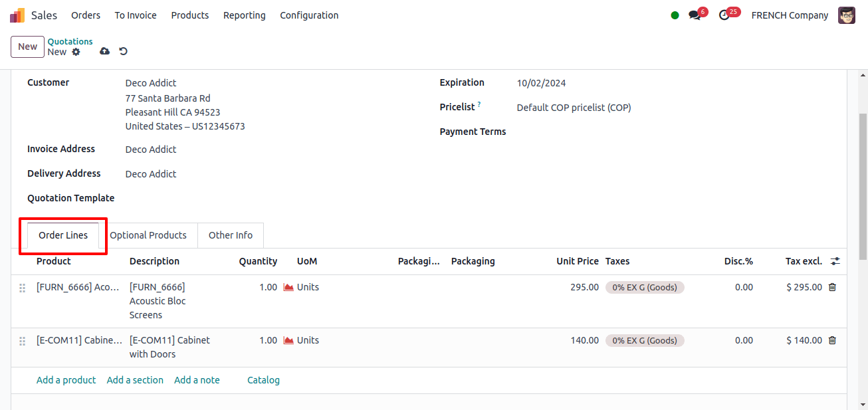Open the user avatar menu
This screenshot has width=868, height=410.
847,15
